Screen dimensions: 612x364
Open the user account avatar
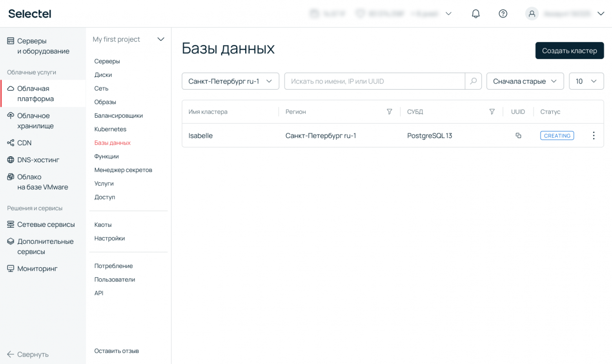click(x=532, y=14)
